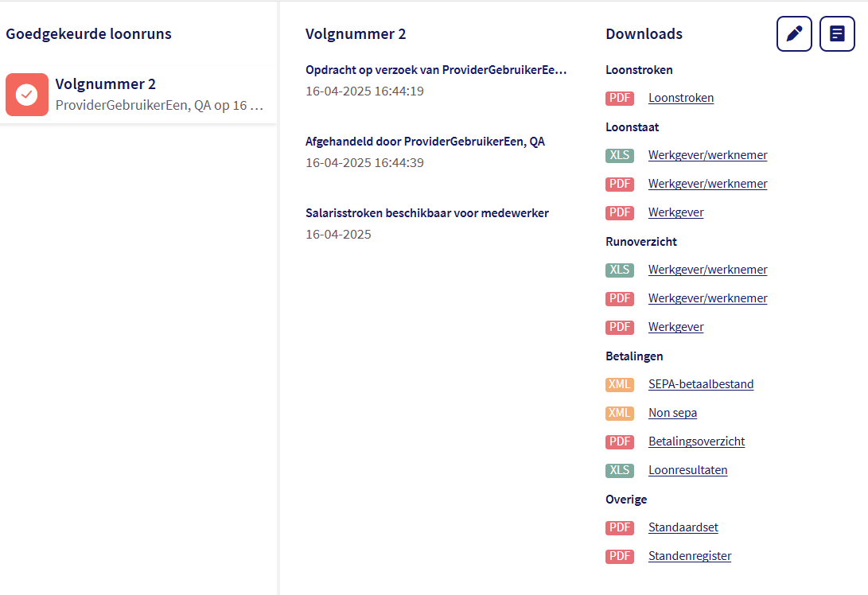The width and height of the screenshot is (868, 595).
Task: Open the Standenregister link
Action: [689, 556]
